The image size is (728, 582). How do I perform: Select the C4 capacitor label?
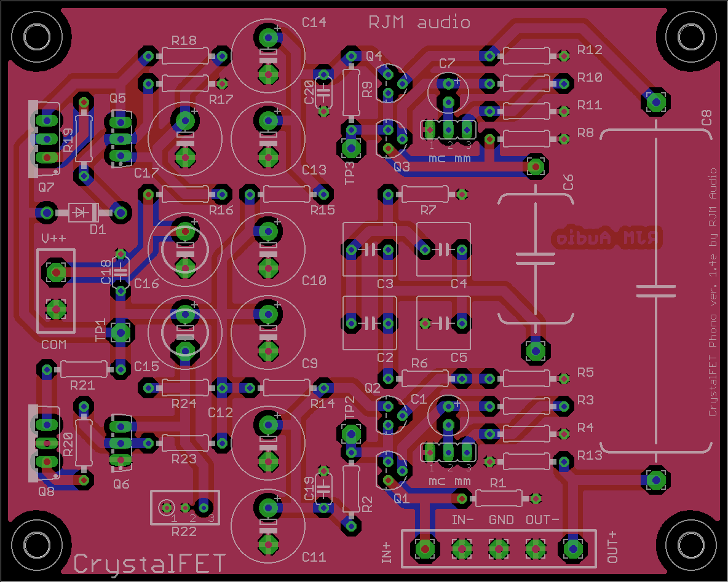(x=459, y=283)
